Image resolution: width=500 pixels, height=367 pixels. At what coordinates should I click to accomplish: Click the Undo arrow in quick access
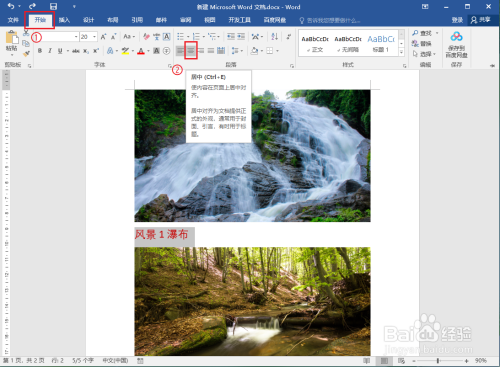11,6
